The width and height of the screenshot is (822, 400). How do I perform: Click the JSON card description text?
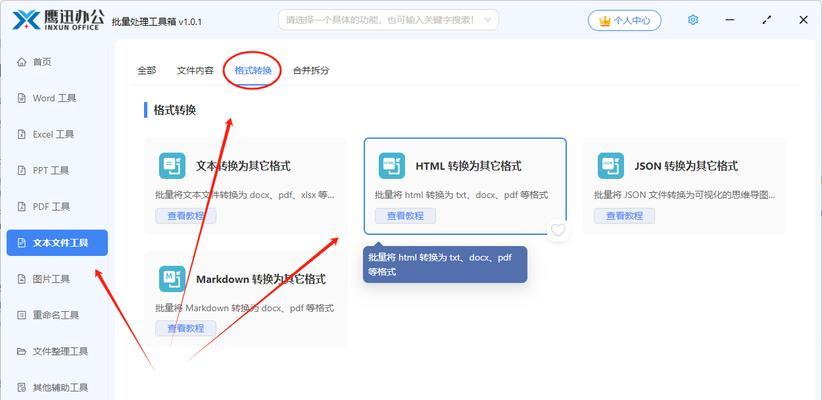[685, 195]
